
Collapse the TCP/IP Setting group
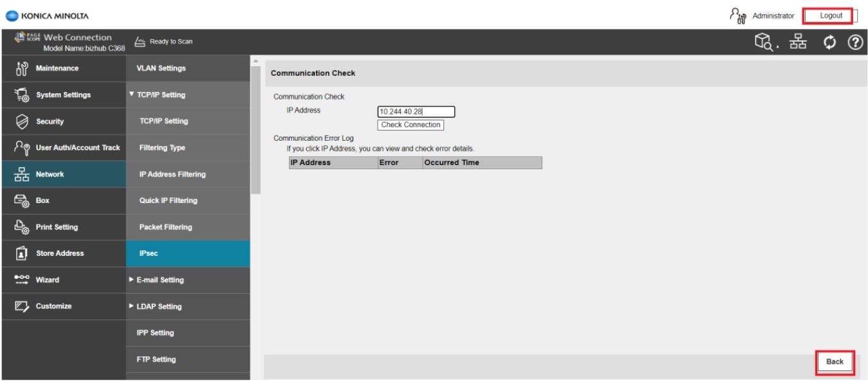point(161,95)
